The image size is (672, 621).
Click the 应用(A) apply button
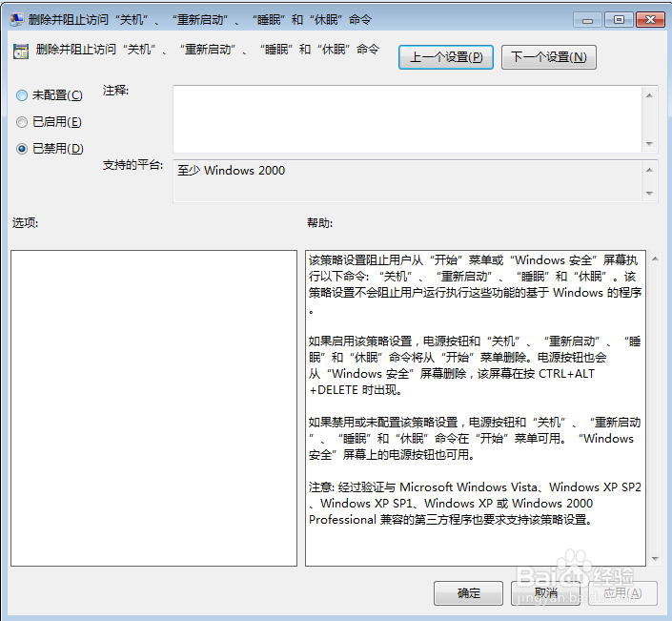point(622,593)
